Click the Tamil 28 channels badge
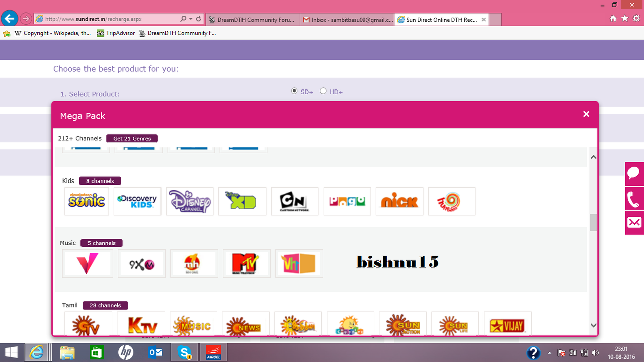644x362 pixels. click(106, 305)
